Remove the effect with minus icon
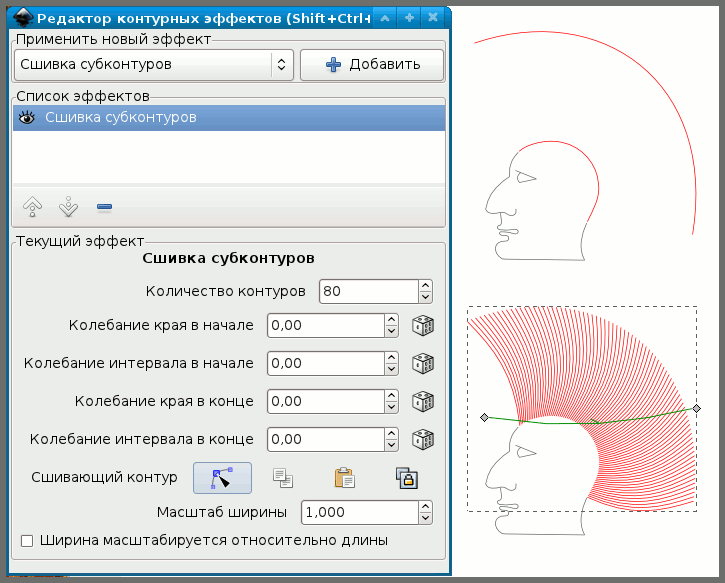Screen dimensions: 725x583 pos(104,207)
